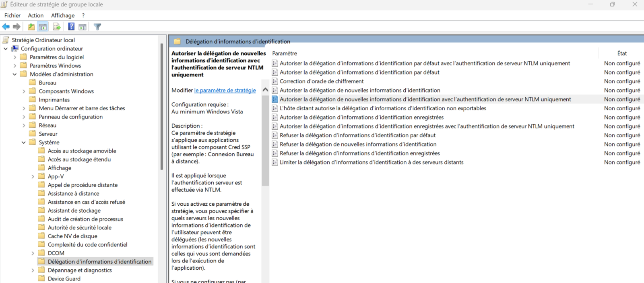Select the Device Guard folder
Screen dimensions: 644x283
(x=64, y=279)
